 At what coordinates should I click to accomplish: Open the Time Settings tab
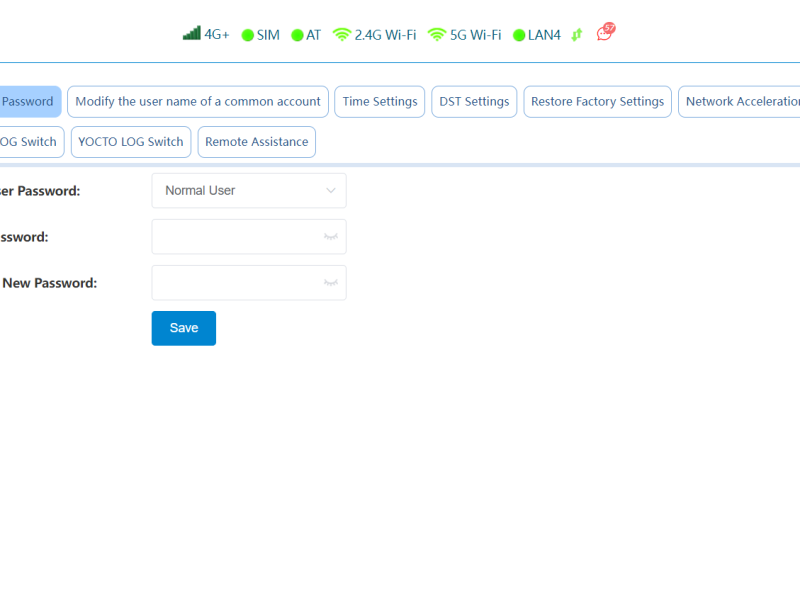[x=380, y=102]
